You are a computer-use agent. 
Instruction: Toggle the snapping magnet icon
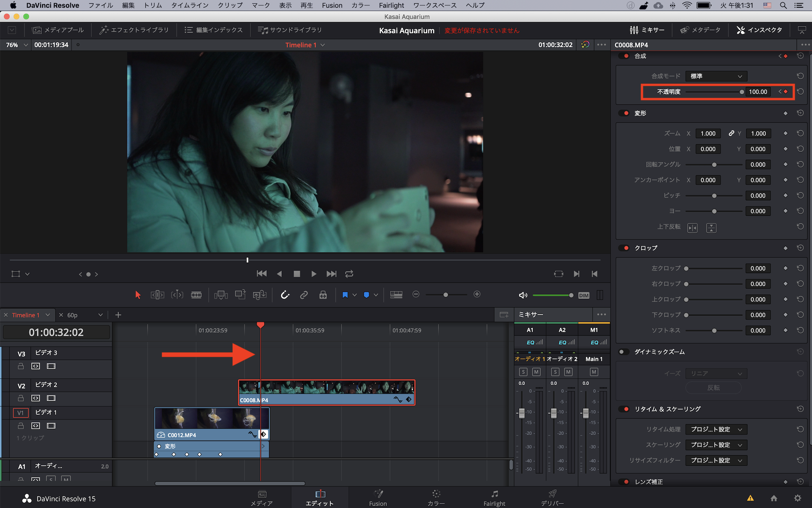point(285,295)
